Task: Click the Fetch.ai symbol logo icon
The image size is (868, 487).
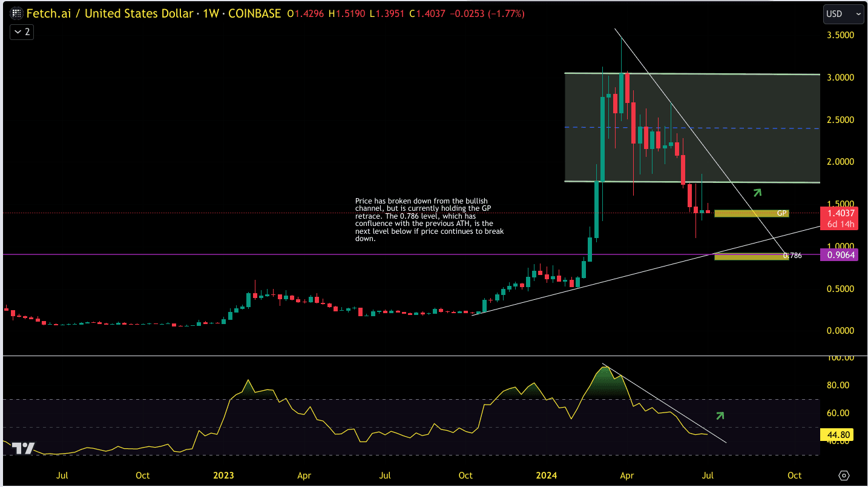Action: pyautogui.click(x=16, y=13)
